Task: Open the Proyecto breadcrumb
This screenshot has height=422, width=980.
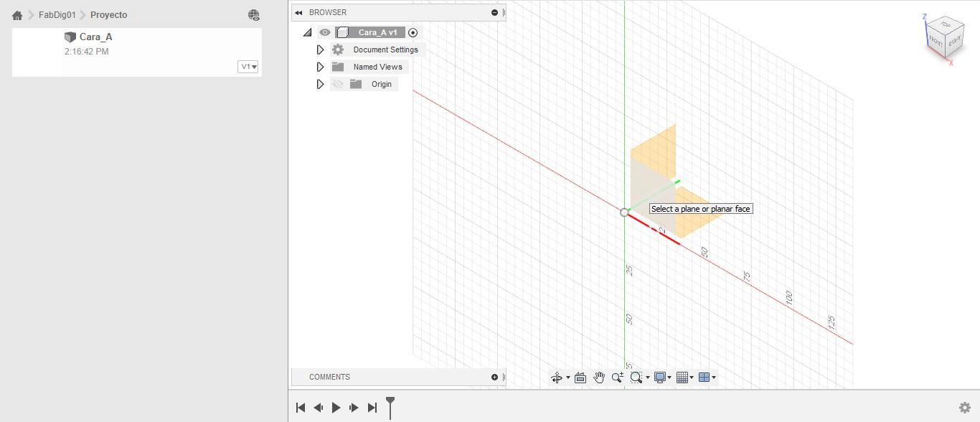Action: tap(109, 15)
